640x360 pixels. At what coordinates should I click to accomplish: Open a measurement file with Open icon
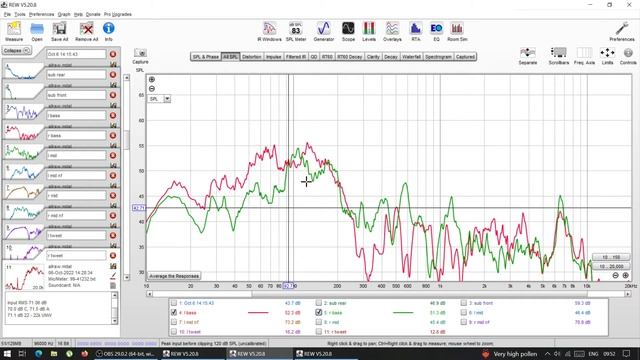37,31
